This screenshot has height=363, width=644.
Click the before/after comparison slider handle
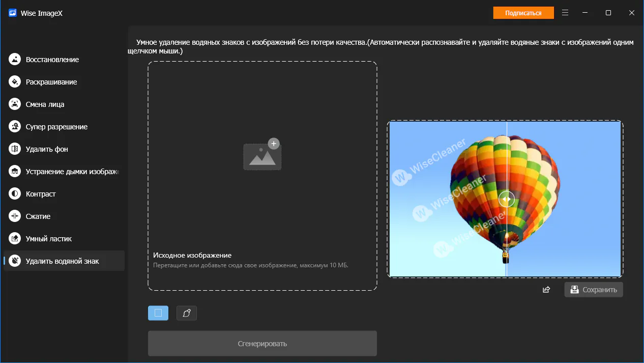[507, 199]
